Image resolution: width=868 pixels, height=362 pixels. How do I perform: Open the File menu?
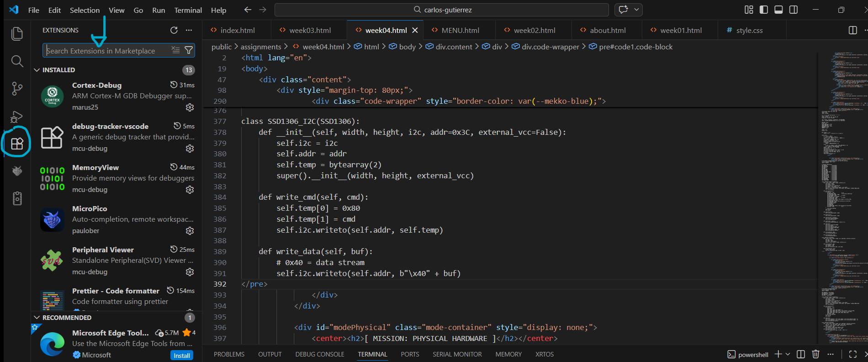click(x=34, y=10)
